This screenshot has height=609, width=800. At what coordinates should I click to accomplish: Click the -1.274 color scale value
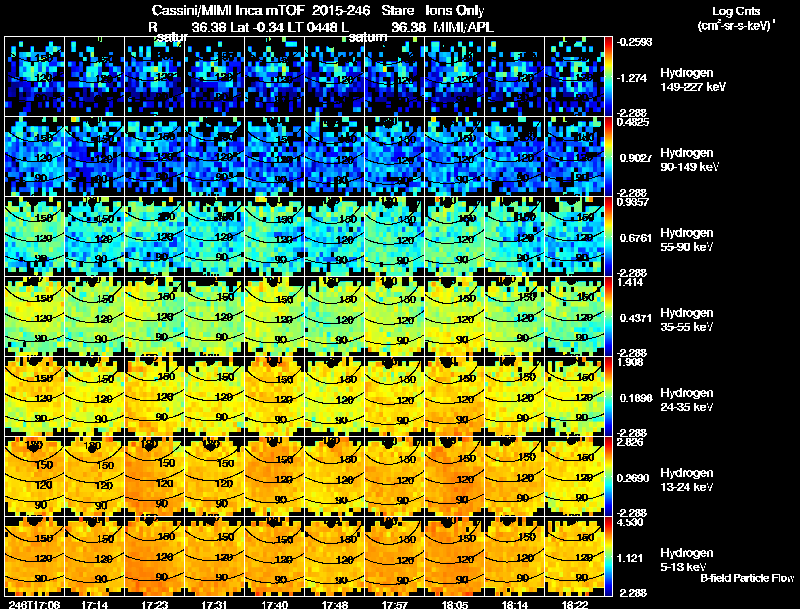tap(632, 78)
